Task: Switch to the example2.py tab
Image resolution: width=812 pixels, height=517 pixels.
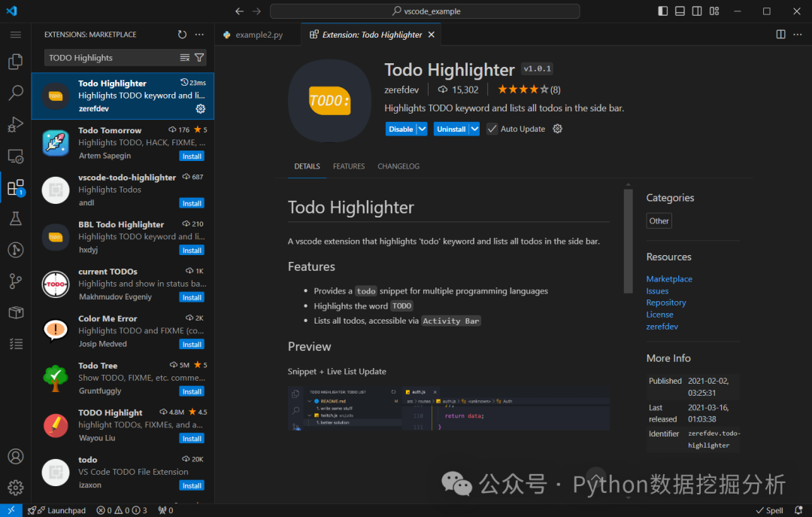Action: (x=259, y=35)
